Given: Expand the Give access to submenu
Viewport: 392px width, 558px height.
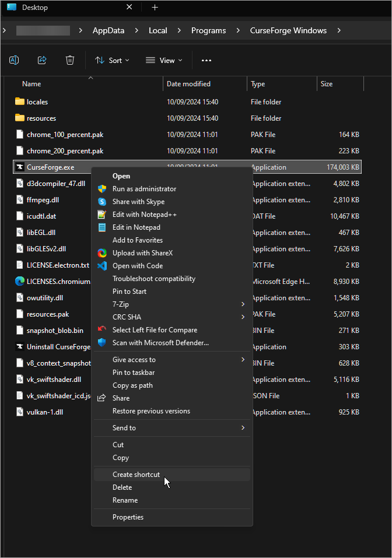Looking at the screenshot, I should (x=243, y=360).
